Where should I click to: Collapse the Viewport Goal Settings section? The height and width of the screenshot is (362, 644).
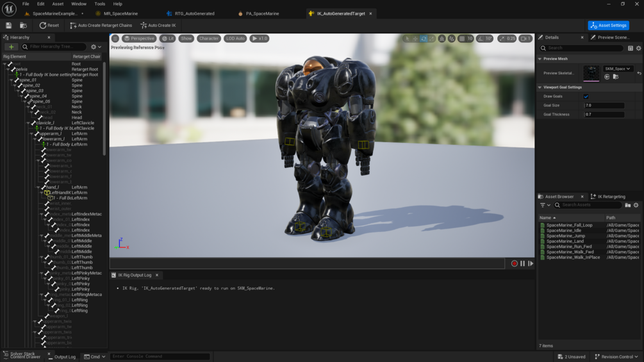pyautogui.click(x=540, y=87)
